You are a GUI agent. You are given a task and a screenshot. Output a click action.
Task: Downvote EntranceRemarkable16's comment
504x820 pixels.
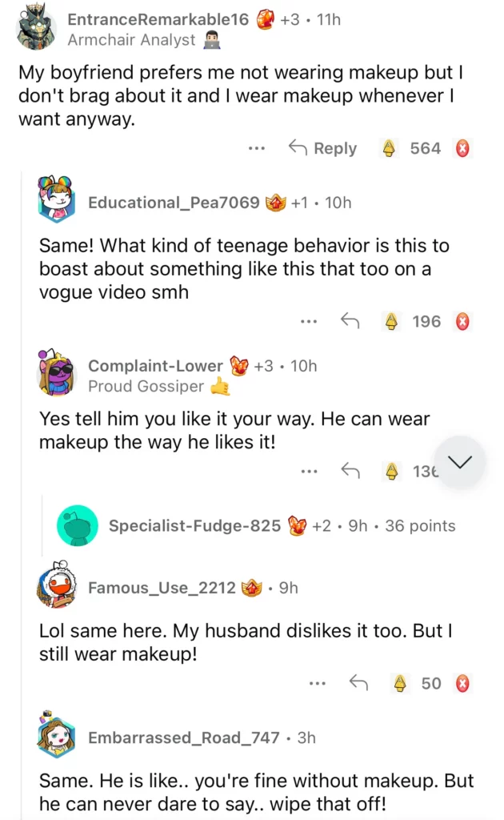pos(462,148)
